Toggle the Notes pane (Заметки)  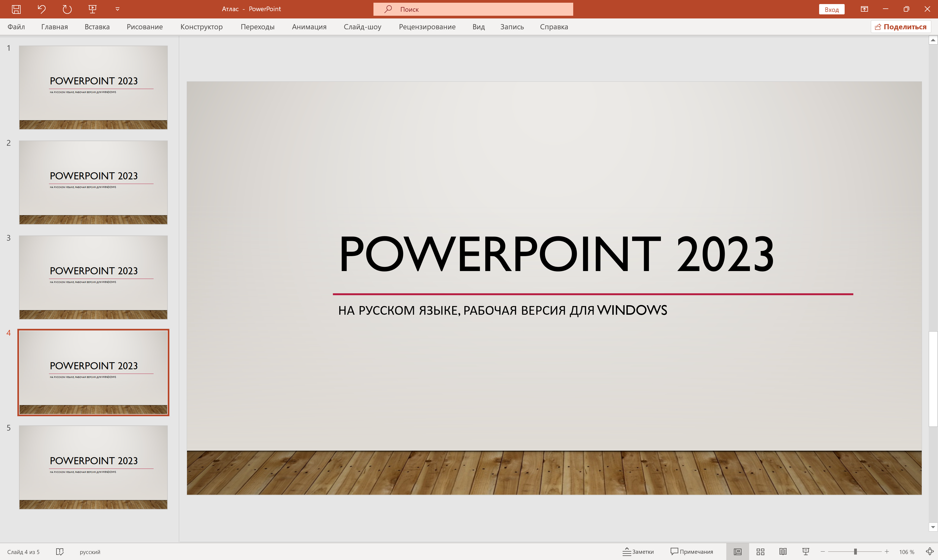[x=638, y=552]
